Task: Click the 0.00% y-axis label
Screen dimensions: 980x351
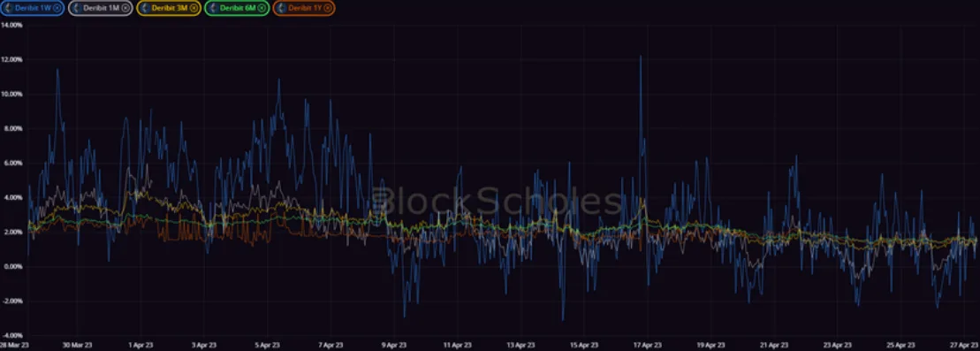Action: click(x=12, y=266)
